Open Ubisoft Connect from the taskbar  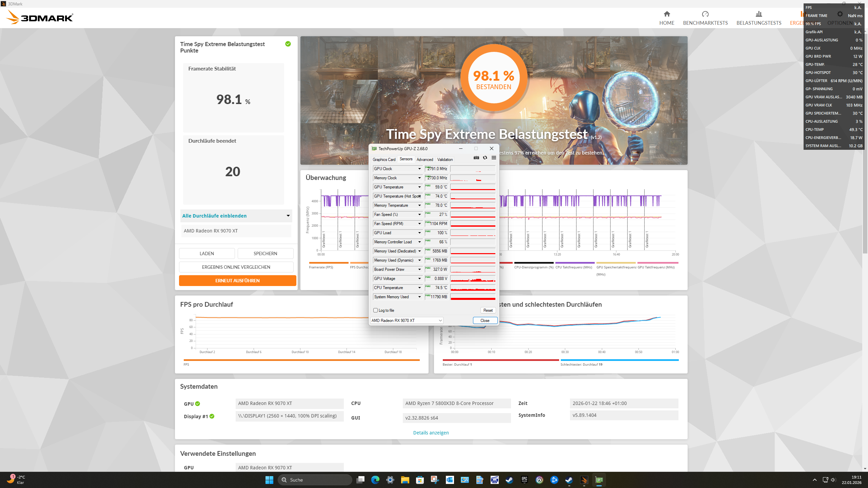(x=539, y=480)
